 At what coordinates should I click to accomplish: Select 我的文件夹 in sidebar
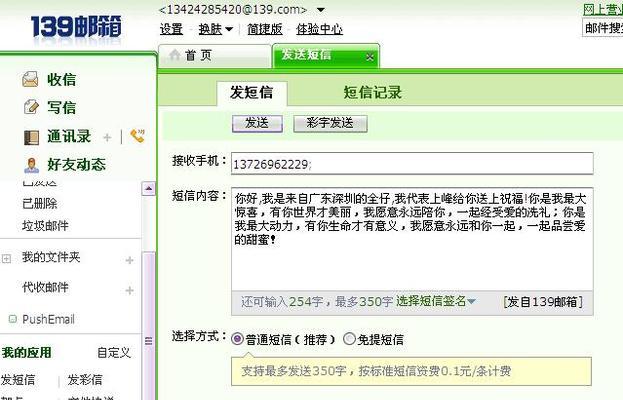(x=51, y=257)
